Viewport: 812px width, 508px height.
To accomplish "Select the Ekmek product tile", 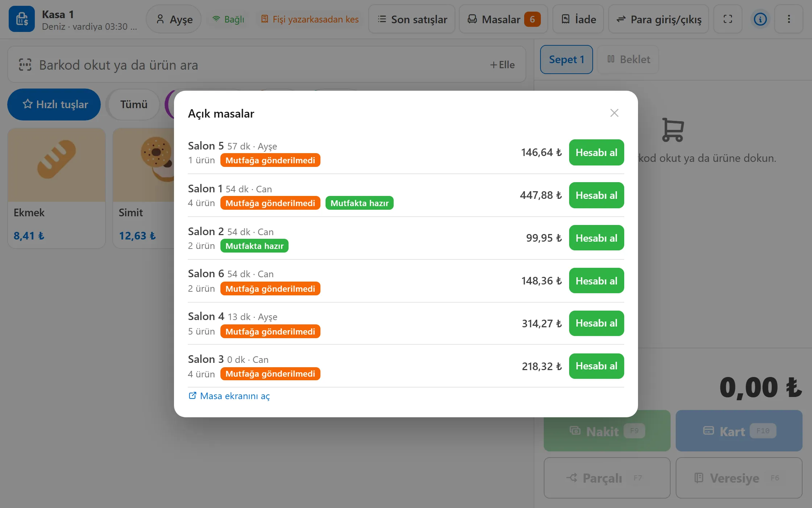I will [57, 188].
